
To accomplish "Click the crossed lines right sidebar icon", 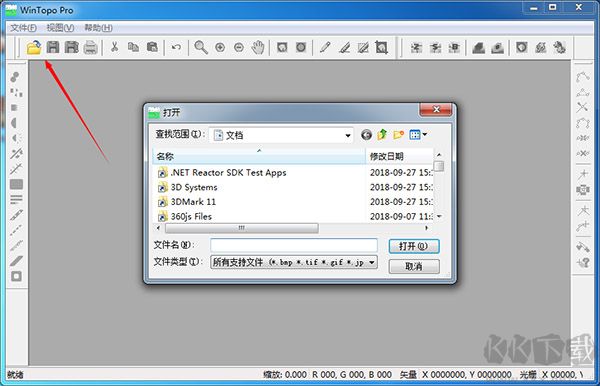I will click(x=582, y=107).
